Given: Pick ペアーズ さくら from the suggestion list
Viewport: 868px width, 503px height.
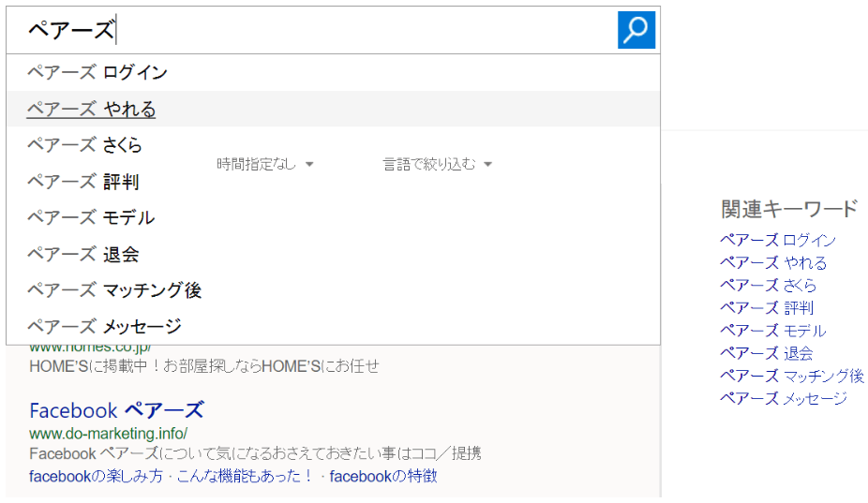Looking at the screenshot, I should click(x=84, y=145).
